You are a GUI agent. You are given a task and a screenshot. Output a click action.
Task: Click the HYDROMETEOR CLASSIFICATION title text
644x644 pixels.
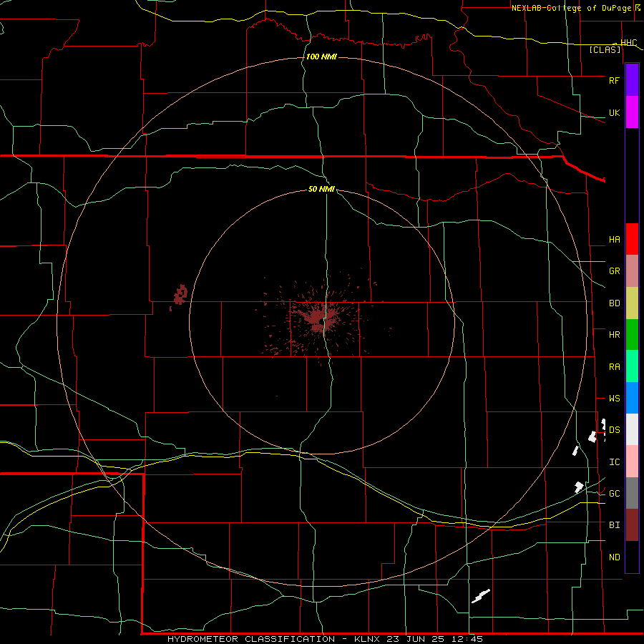pos(251,639)
